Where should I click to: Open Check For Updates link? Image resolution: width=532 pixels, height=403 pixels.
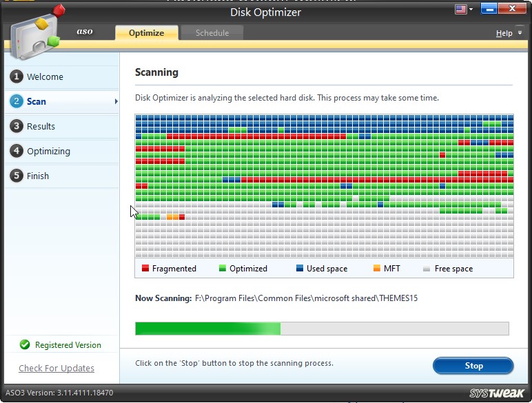[57, 368]
